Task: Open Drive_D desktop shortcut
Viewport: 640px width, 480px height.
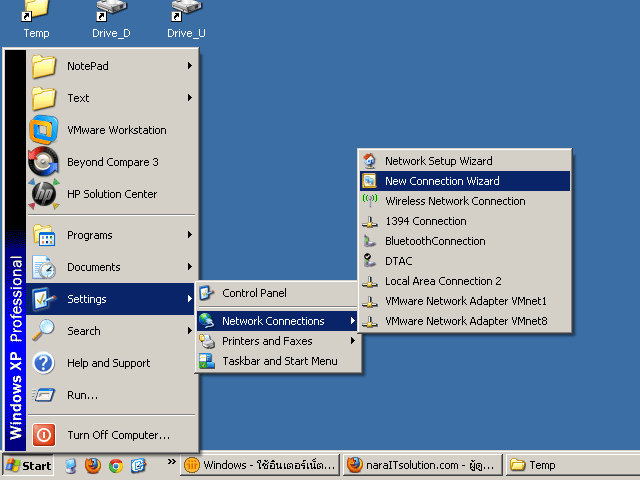Action: (x=111, y=20)
